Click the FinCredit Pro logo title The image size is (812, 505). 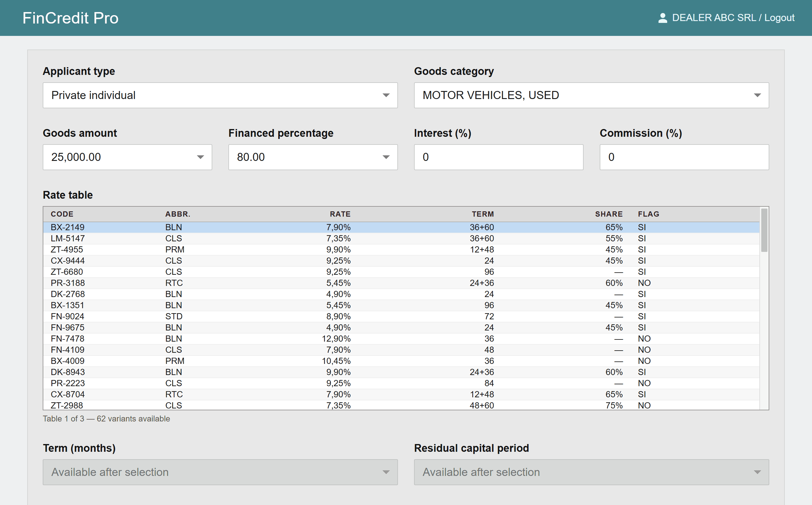71,18
